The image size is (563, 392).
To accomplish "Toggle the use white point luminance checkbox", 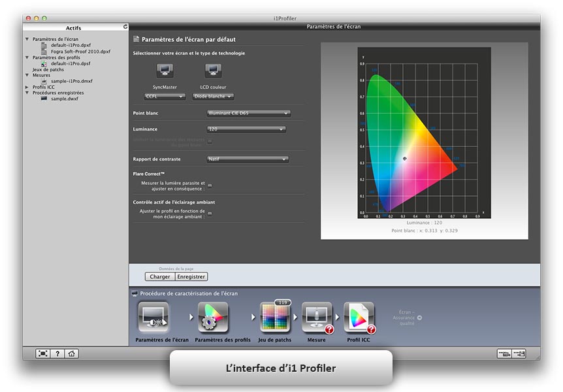I will pos(210,142).
